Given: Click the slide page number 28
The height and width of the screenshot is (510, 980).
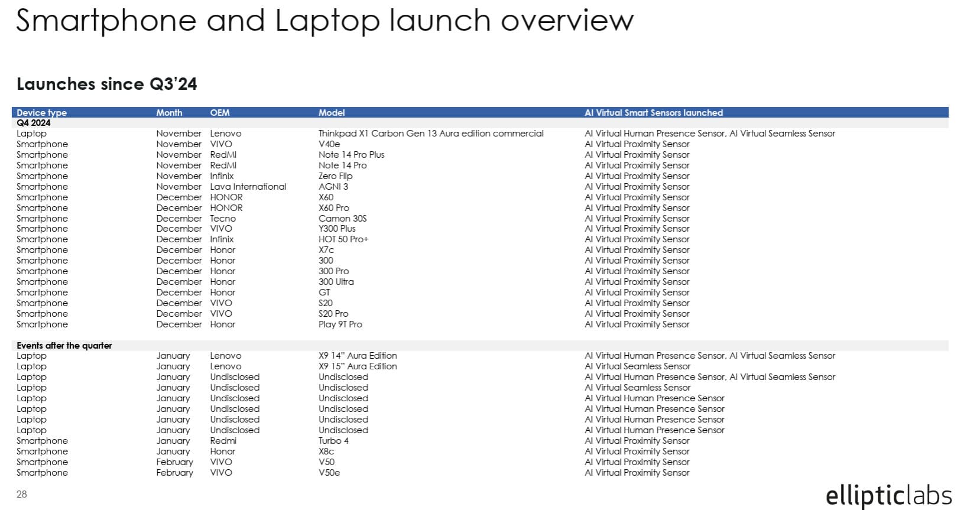Looking at the screenshot, I should coord(22,495).
